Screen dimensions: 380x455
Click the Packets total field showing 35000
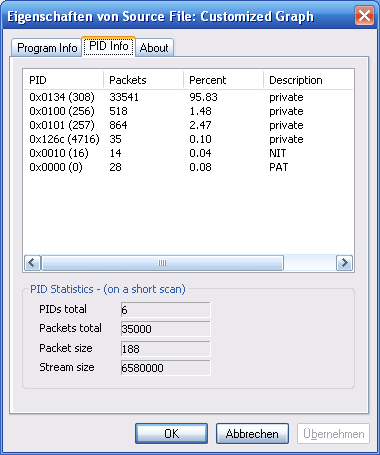click(166, 329)
